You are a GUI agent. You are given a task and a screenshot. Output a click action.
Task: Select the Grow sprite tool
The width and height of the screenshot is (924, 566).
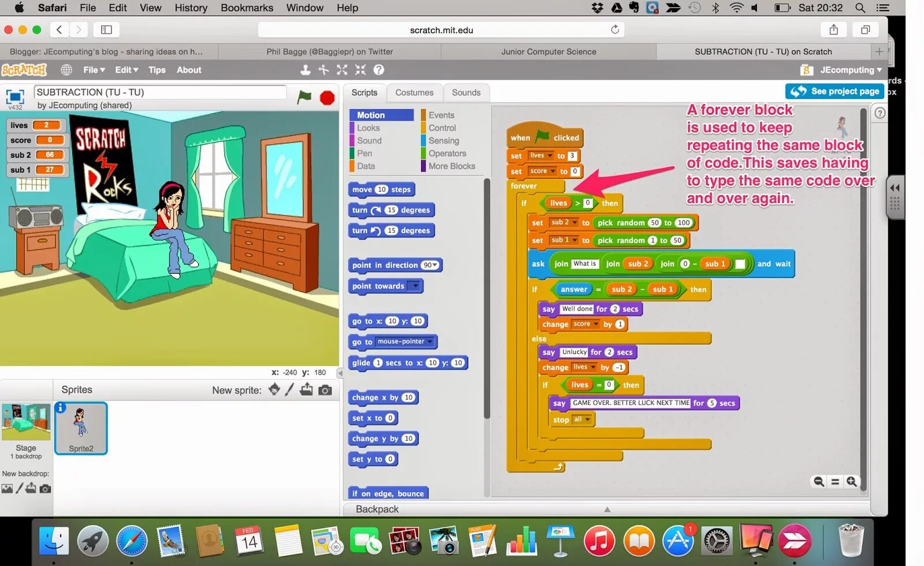pyautogui.click(x=342, y=70)
